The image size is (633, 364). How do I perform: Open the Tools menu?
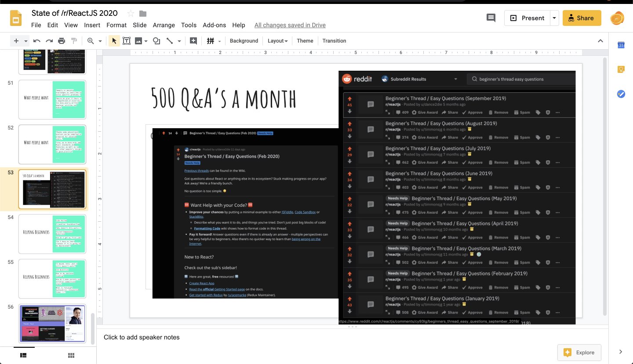click(x=189, y=25)
